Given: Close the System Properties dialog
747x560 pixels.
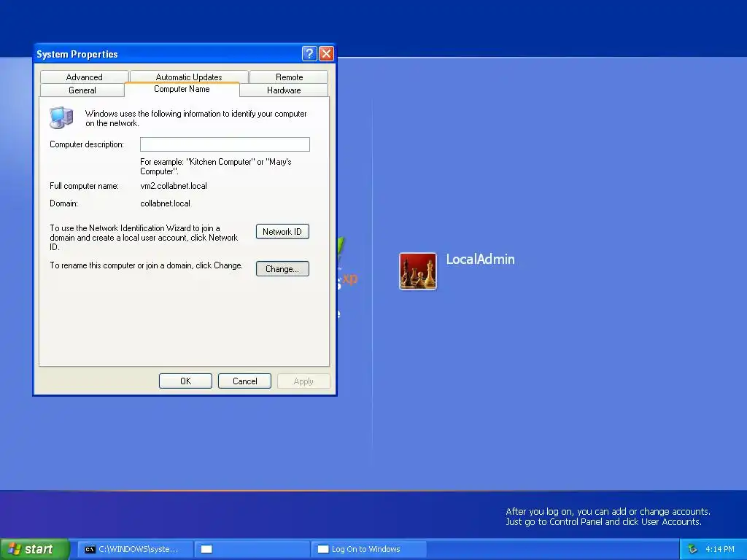Looking at the screenshot, I should (x=326, y=53).
